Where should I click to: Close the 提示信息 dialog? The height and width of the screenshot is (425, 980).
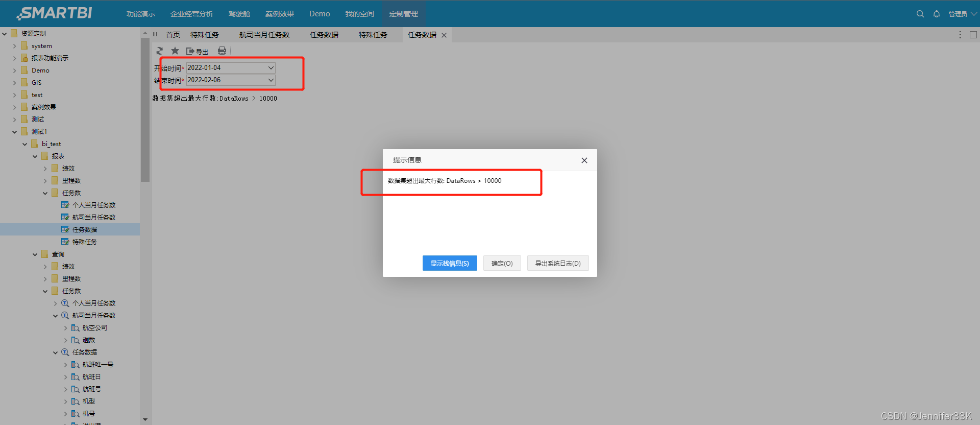pyautogui.click(x=584, y=160)
